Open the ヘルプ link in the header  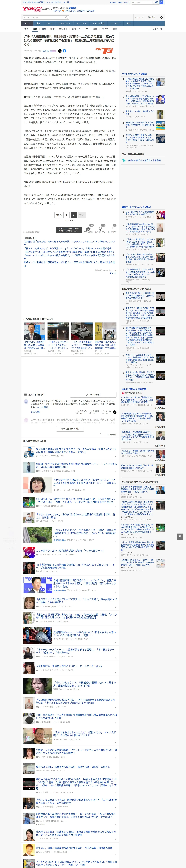click(x=127, y=2)
